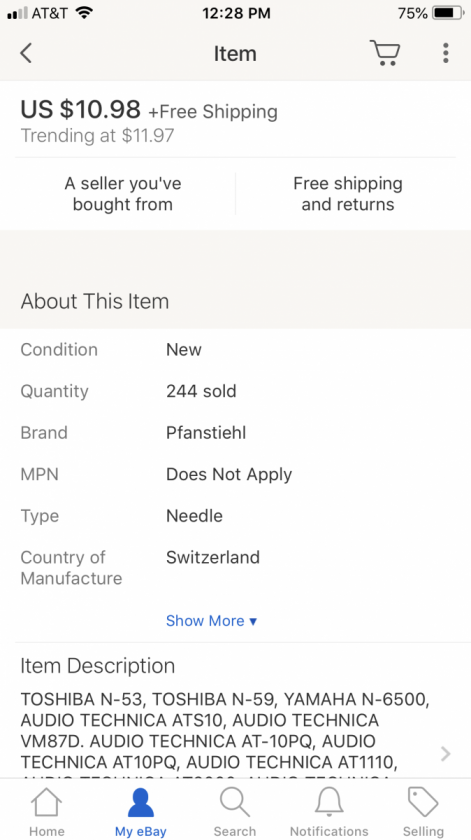This screenshot has width=471, height=840.
Task: Tap the US $10.98 price
Action: pos(80,109)
